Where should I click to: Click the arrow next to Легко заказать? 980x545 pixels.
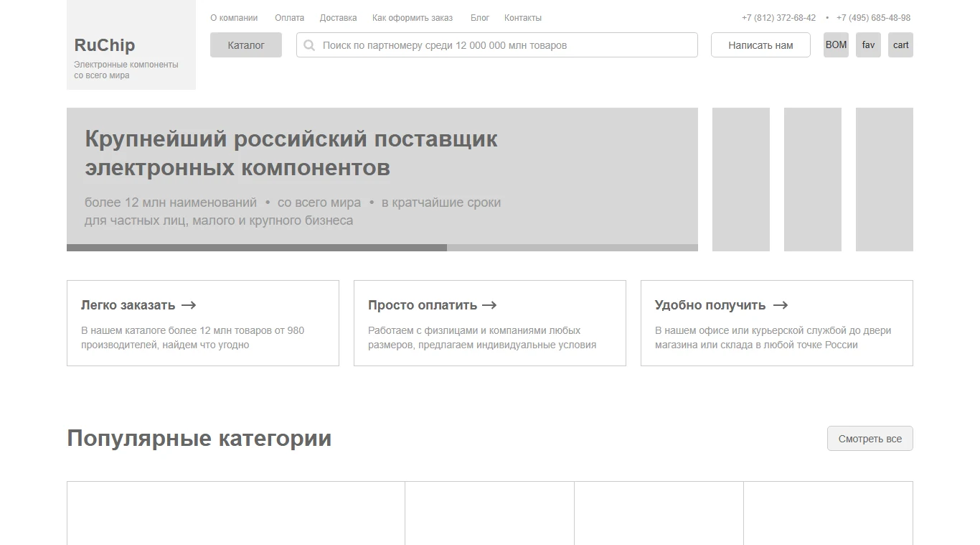[x=189, y=305]
